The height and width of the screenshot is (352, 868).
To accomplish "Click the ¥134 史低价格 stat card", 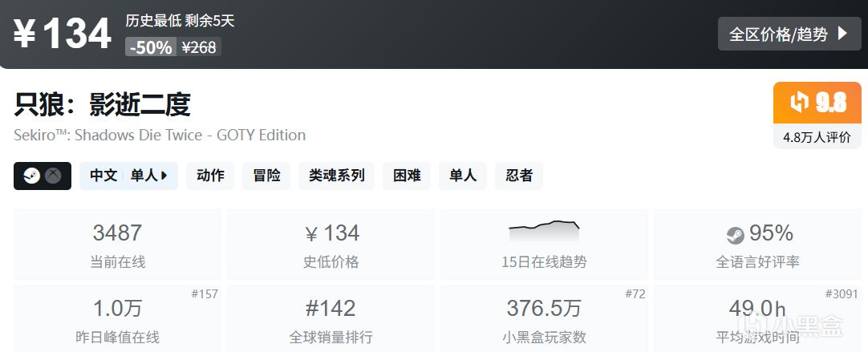I will pos(331,244).
